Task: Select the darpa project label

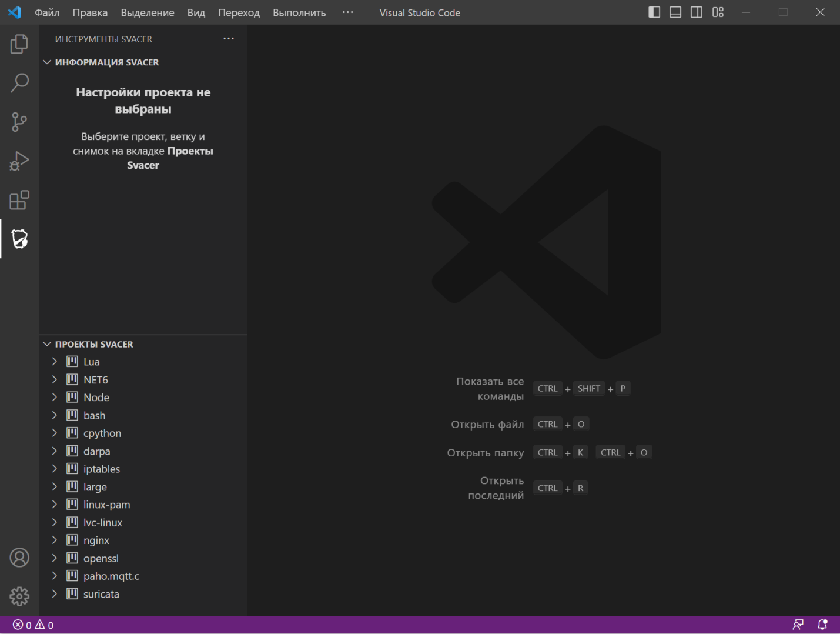Action: pos(96,451)
